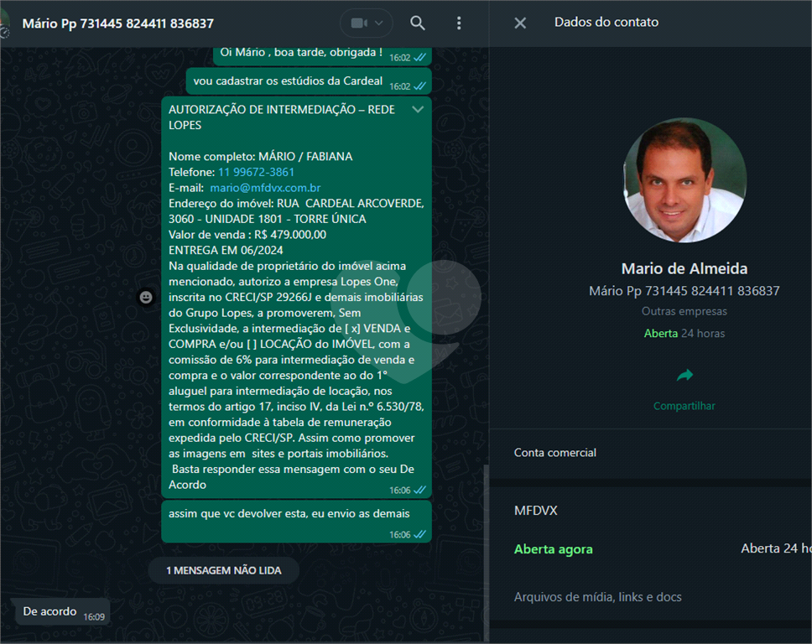Click the 'Dados do contato' panel title
The height and width of the screenshot is (644, 812).
pyautogui.click(x=606, y=23)
